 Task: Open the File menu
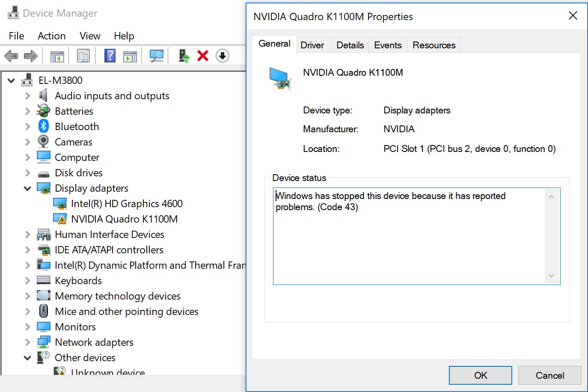point(16,36)
